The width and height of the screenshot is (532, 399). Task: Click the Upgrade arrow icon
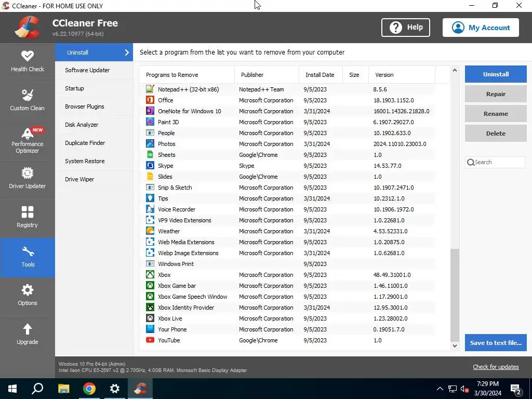click(27, 329)
